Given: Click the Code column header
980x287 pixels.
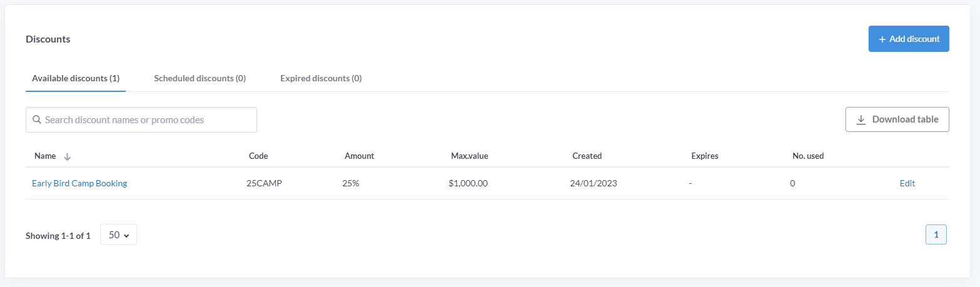Looking at the screenshot, I should 258,156.
